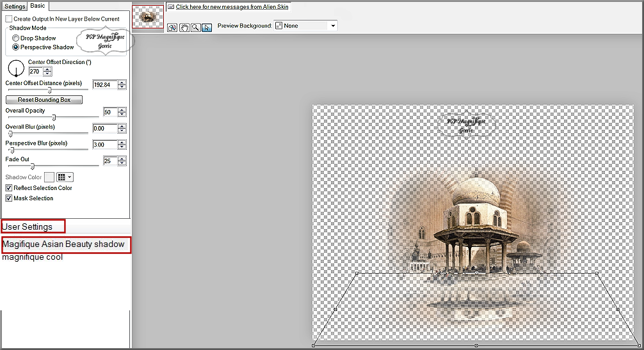Click the Overall Opacity slider handle

pos(54,117)
